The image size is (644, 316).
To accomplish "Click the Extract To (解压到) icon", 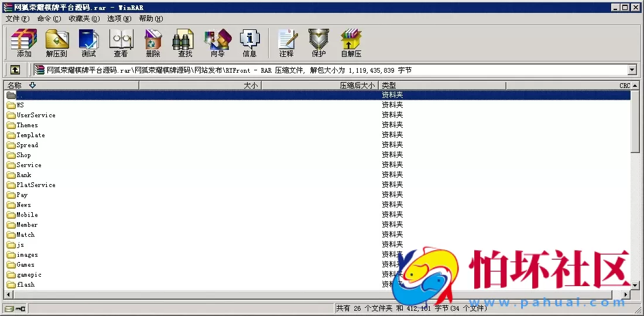I will (57, 43).
